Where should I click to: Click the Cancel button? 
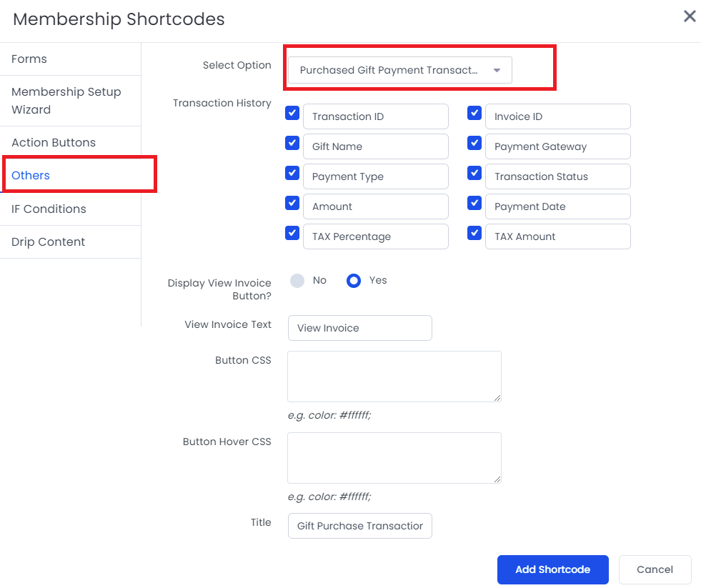click(655, 569)
